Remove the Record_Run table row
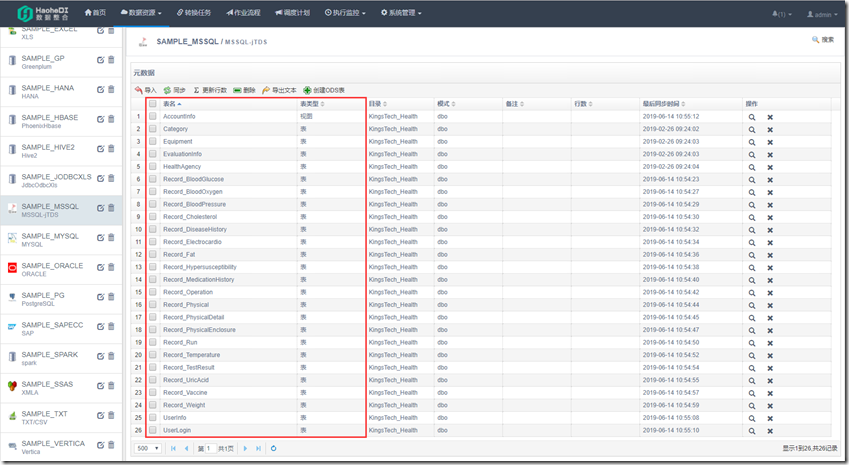 [770, 343]
